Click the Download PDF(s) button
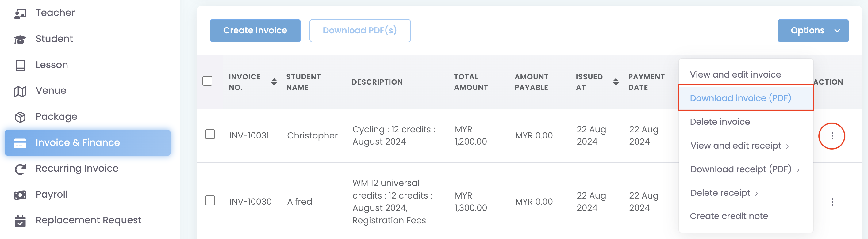The image size is (868, 239). pos(360,31)
